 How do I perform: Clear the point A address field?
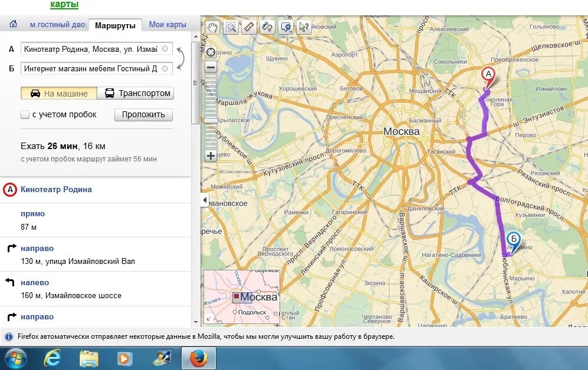coord(165,49)
